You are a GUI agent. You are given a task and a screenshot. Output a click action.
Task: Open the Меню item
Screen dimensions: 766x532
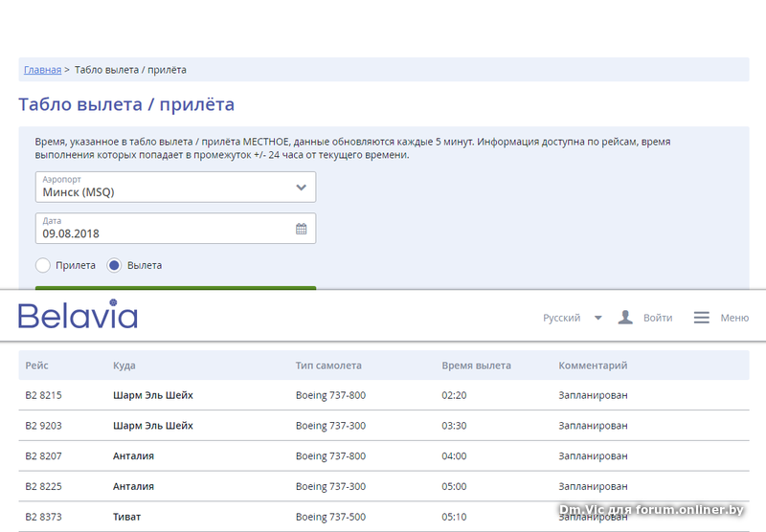(734, 318)
